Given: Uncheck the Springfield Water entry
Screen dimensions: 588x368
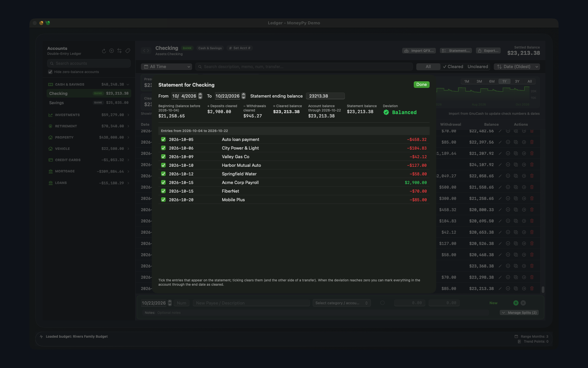Looking at the screenshot, I should 163,174.
